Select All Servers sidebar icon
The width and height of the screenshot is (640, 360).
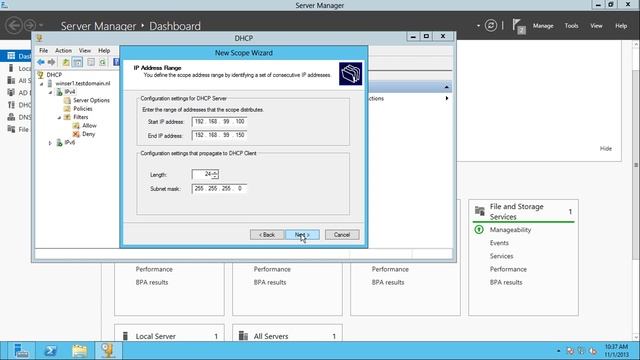(11, 80)
